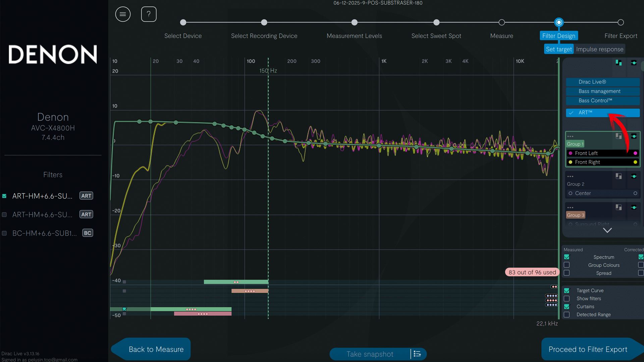Open Group 1 three-dots menu
The width and height of the screenshot is (644, 362).
570,136
